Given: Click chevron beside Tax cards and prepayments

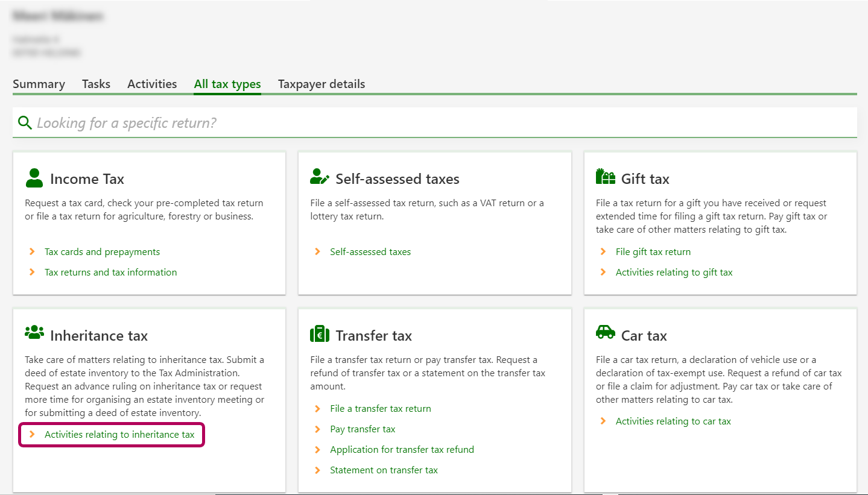Looking at the screenshot, I should click(33, 252).
